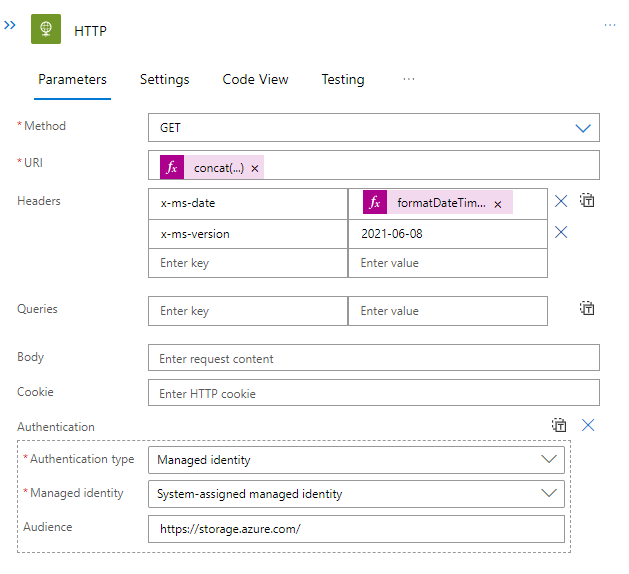Collapse the panel with the double chevron
The height and width of the screenshot is (574, 629).
point(10,25)
